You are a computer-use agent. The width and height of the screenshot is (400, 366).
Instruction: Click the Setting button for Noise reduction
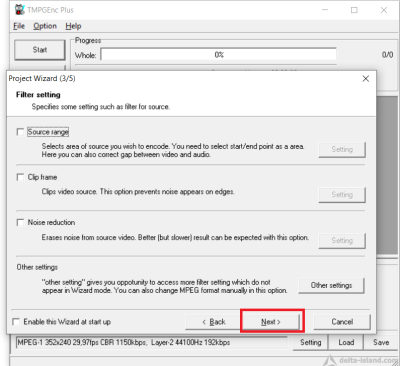tap(342, 240)
